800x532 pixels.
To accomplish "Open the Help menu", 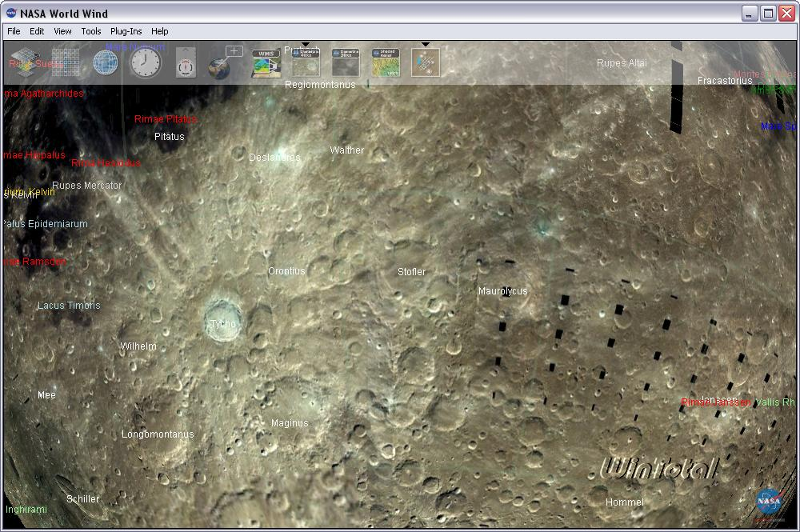I will [x=160, y=31].
